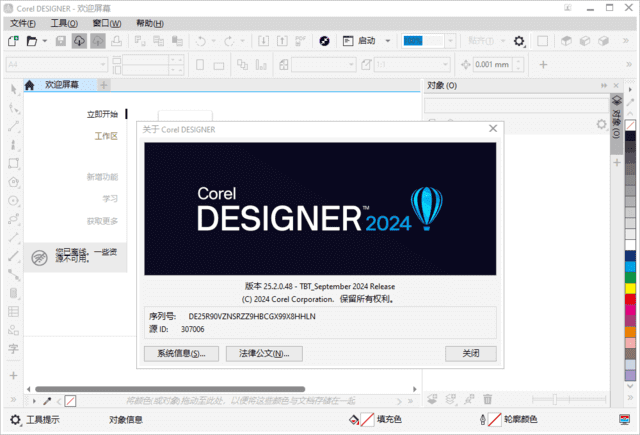Screen dimensions: 640x435
Task: Click the cloud upload icon
Action: pos(98,41)
